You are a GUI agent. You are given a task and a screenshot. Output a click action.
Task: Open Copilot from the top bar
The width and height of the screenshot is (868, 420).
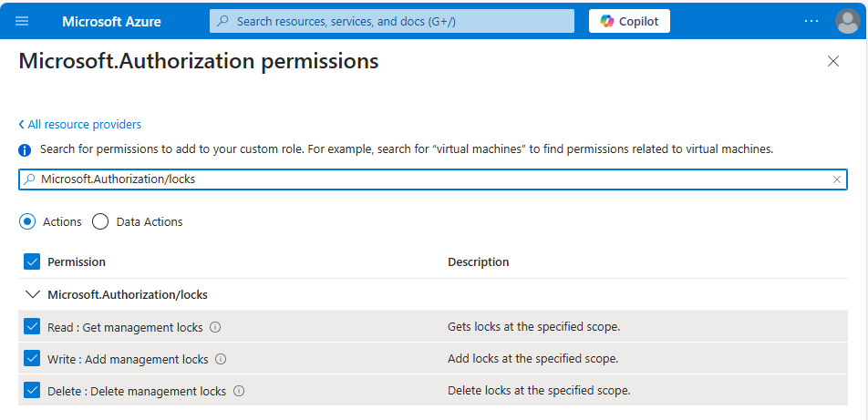629,21
